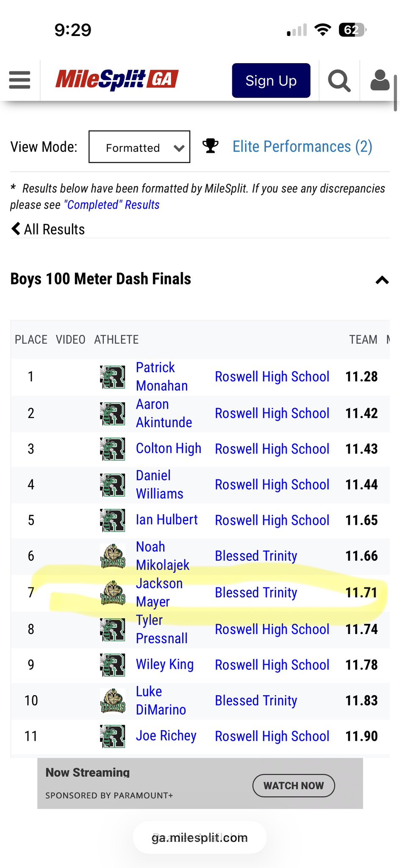Click the WATCH NOW ad button

[294, 785]
